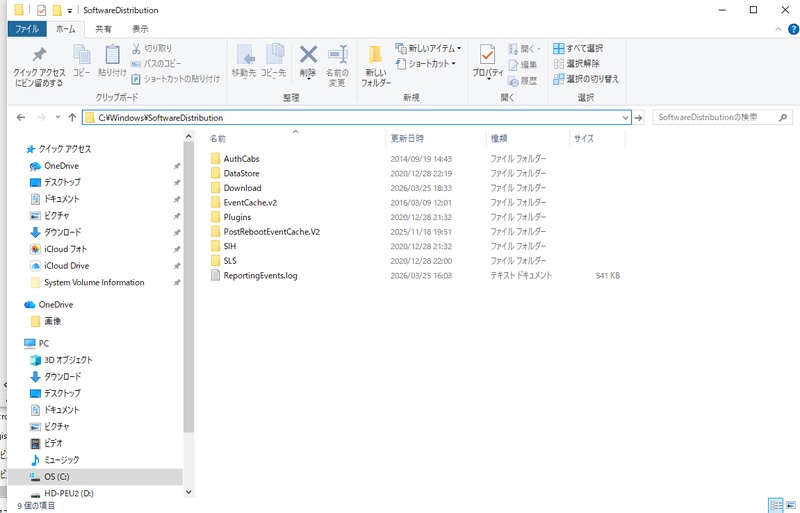Open the Copy To (コピー先) ribbon button

pos(273,61)
